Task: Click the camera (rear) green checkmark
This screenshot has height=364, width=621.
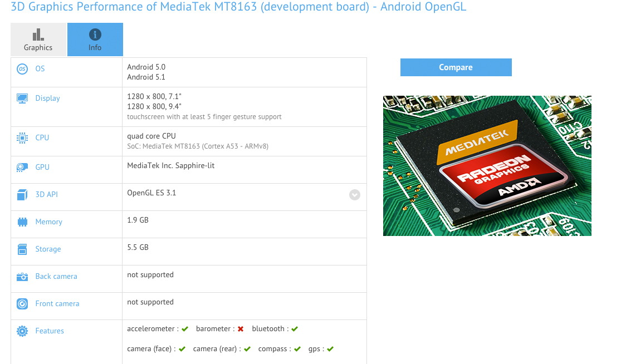Action: [247, 350]
